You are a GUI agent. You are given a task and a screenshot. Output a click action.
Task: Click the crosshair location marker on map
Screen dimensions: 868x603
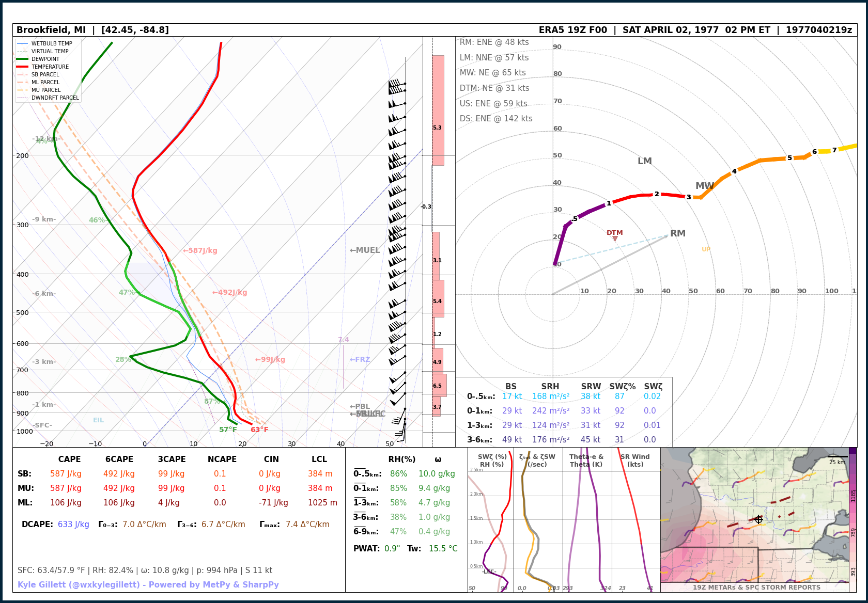tap(758, 519)
